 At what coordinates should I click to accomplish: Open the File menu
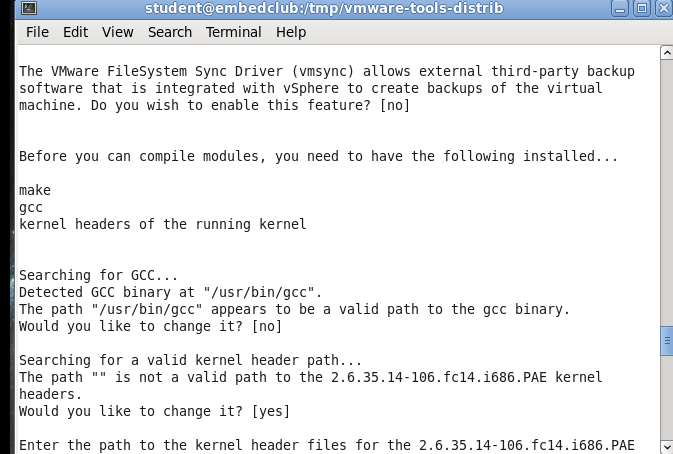click(x=37, y=32)
